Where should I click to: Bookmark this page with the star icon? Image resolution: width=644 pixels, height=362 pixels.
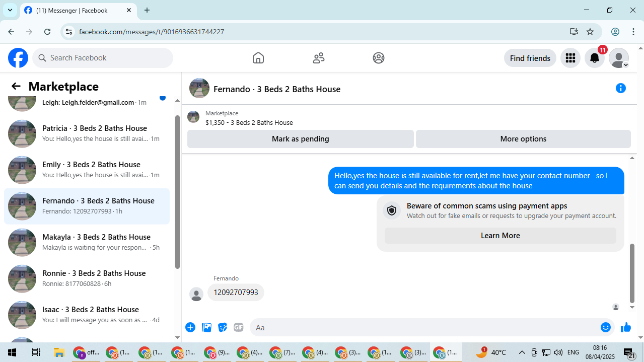click(590, 32)
